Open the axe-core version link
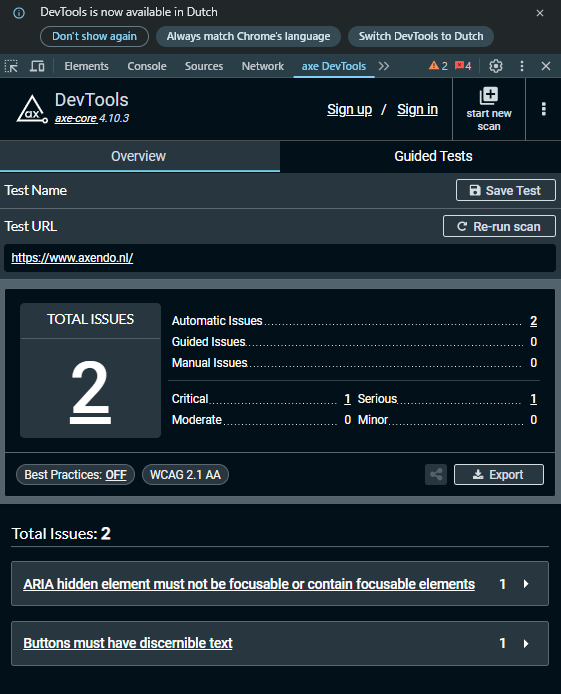561x694 pixels. coord(76,119)
